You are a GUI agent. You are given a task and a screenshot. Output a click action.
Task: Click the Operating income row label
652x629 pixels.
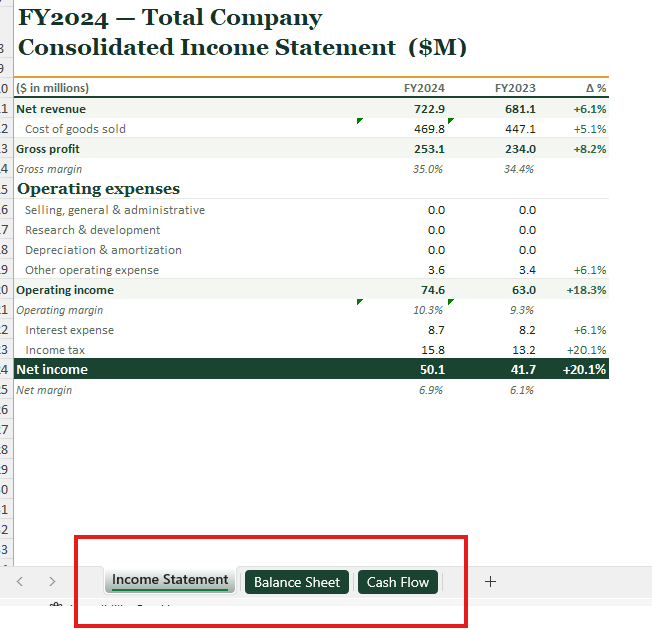click(x=65, y=290)
